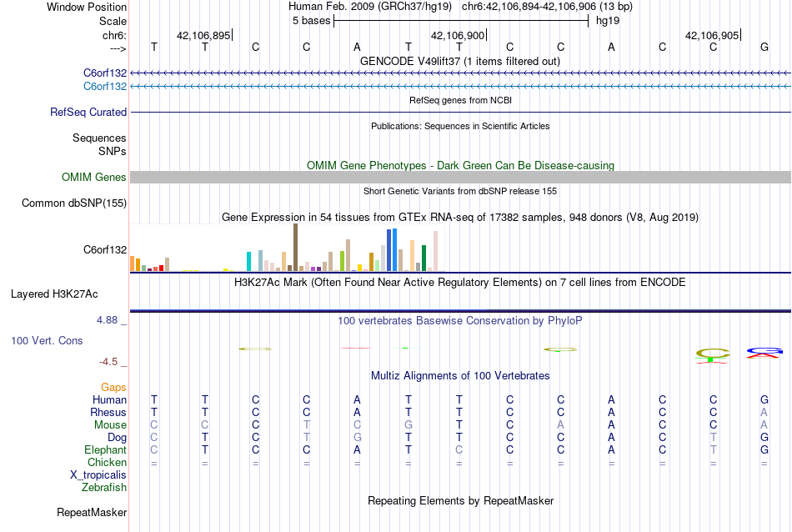Viewport: 792px width, 532px height.
Task: Click the tallest brown bar in GTEx chart
Action: (x=295, y=248)
